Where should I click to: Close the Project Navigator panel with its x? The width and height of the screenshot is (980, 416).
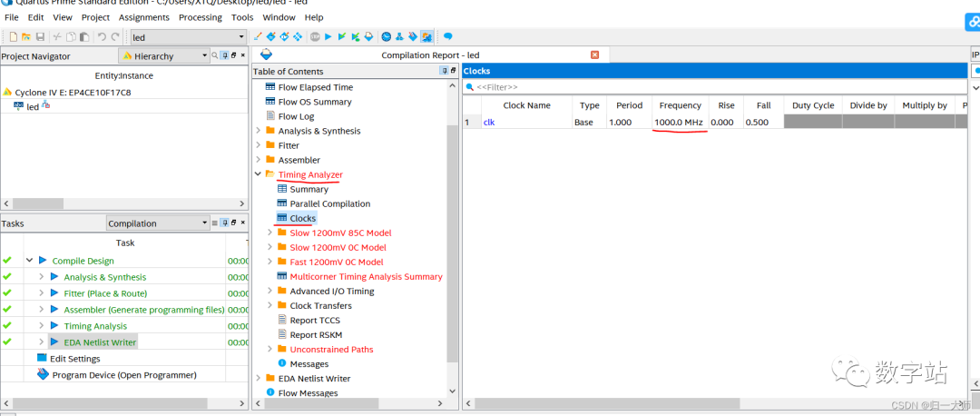[242, 55]
